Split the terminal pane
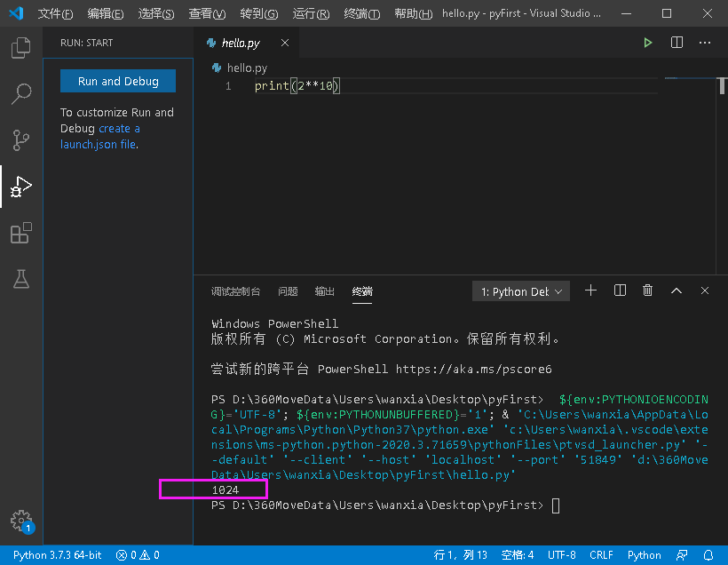Viewport: 728px width, 565px height. [620, 290]
